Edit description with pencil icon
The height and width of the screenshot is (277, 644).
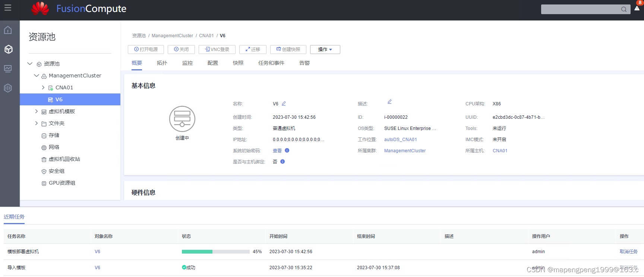click(389, 102)
